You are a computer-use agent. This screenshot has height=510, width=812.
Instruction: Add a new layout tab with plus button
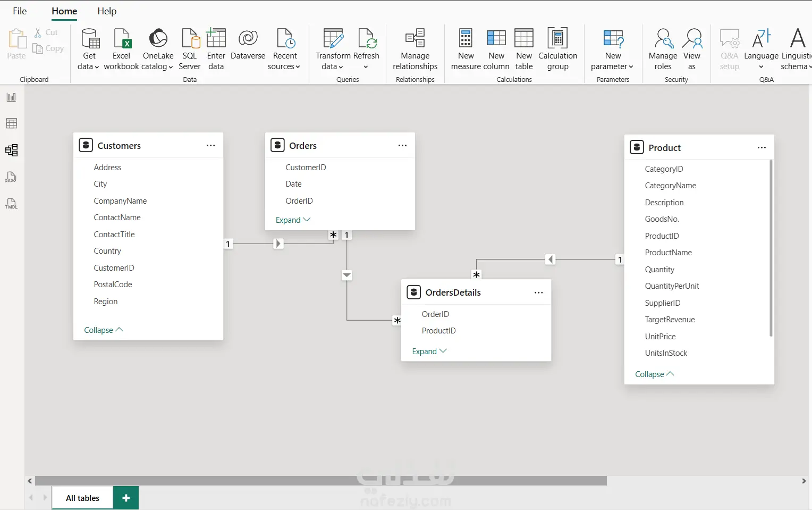tap(126, 498)
